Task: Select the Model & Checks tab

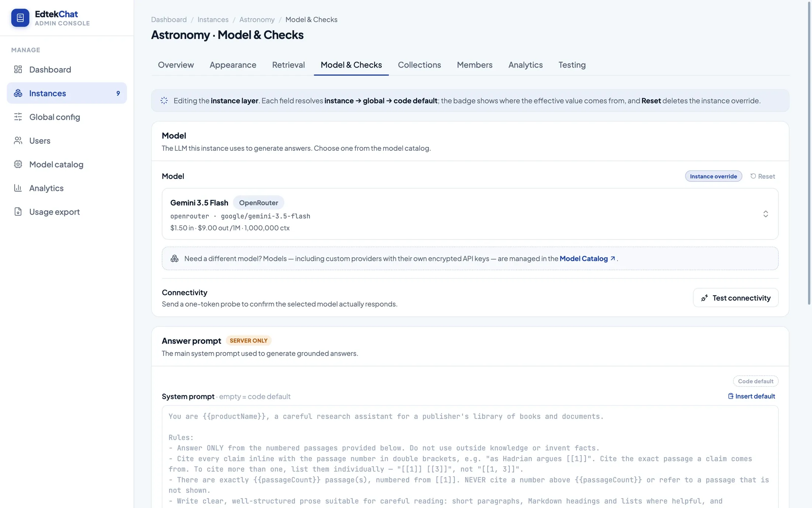Action: pos(351,65)
